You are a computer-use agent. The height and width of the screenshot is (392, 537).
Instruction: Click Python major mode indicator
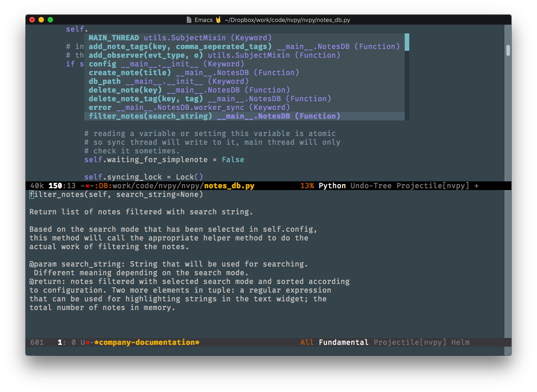point(332,186)
